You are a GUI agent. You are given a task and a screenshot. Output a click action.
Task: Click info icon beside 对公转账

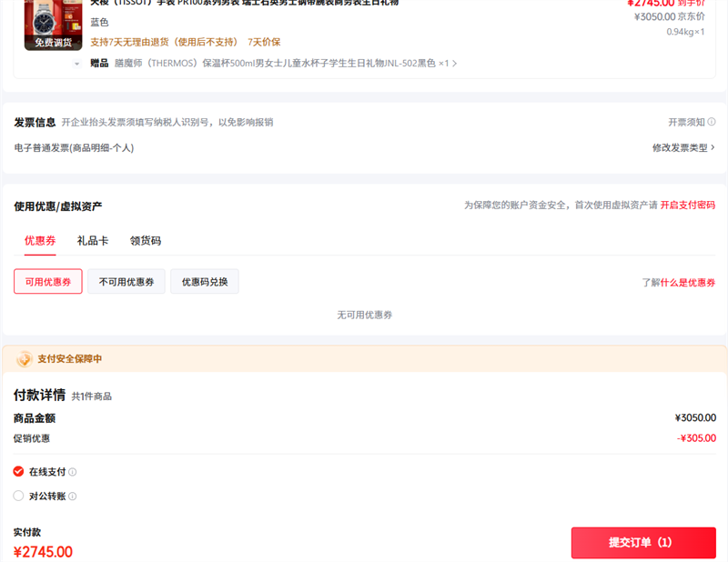pyautogui.click(x=73, y=497)
